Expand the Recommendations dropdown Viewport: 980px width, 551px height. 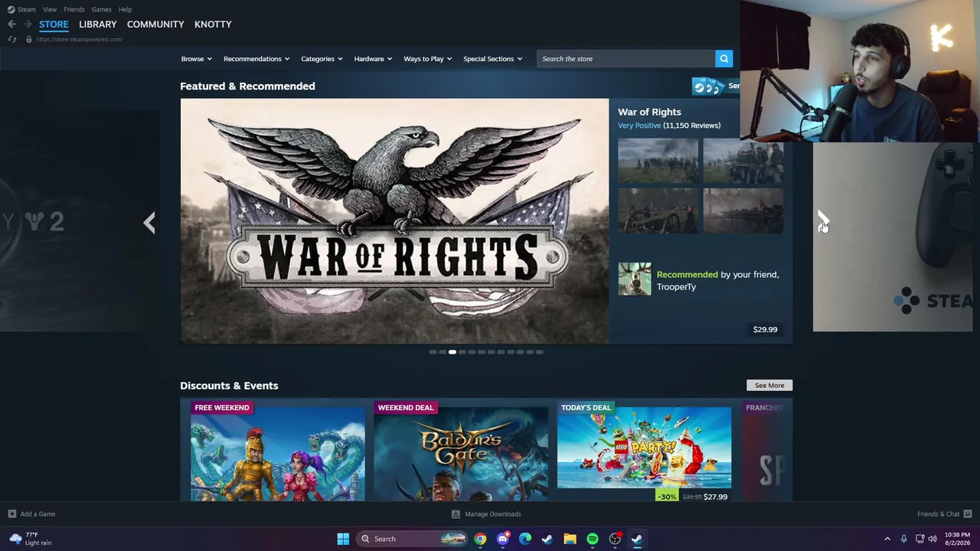(x=256, y=59)
